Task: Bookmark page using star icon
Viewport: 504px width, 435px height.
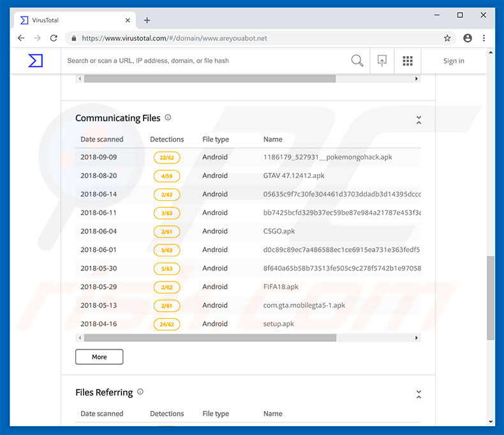Action: 447,38
